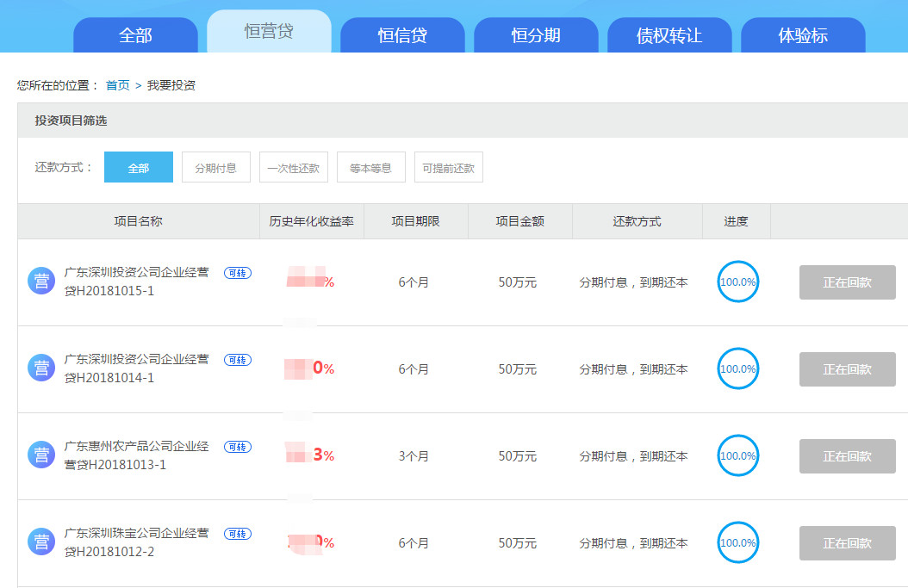
Task: Go to 首页 breadcrumb link
Action: coord(117,85)
